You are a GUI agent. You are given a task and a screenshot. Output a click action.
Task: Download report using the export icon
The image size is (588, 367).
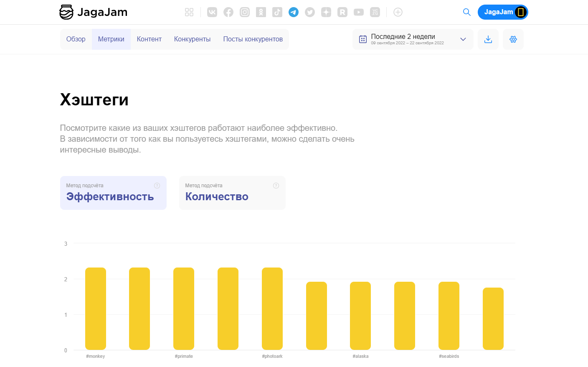[488, 39]
